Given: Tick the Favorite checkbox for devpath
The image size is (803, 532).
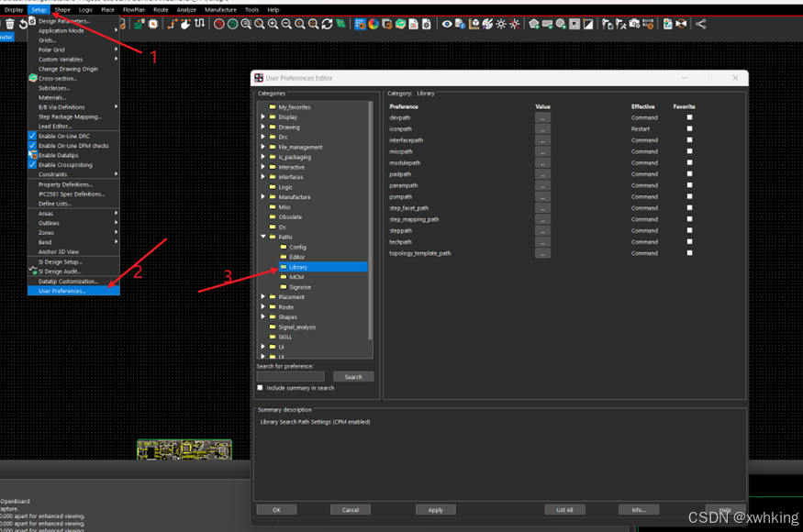Looking at the screenshot, I should 689,117.
